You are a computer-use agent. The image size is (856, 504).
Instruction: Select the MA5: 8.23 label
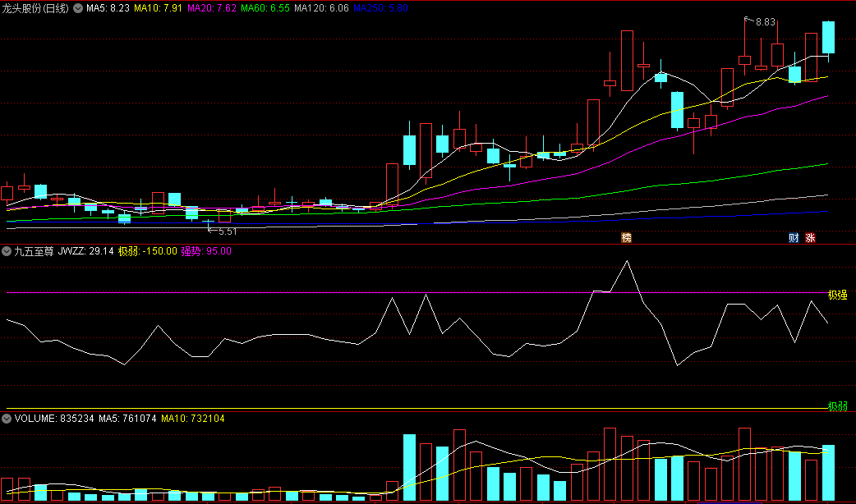click(108, 8)
